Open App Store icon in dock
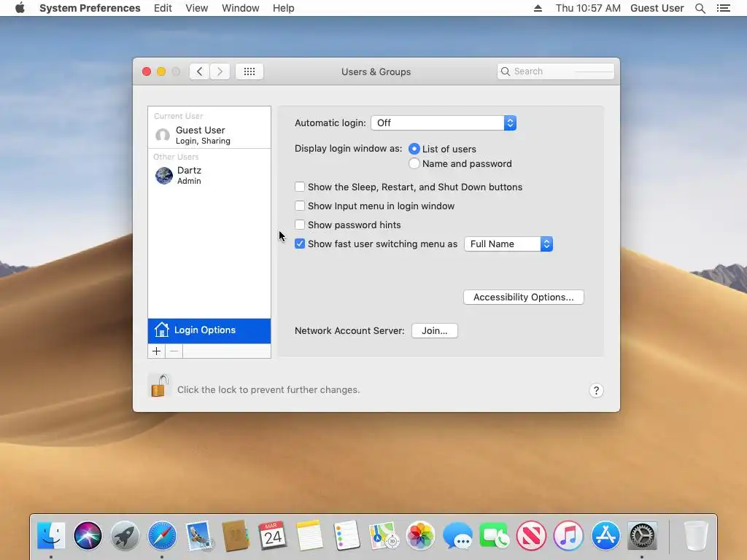 coord(605,535)
